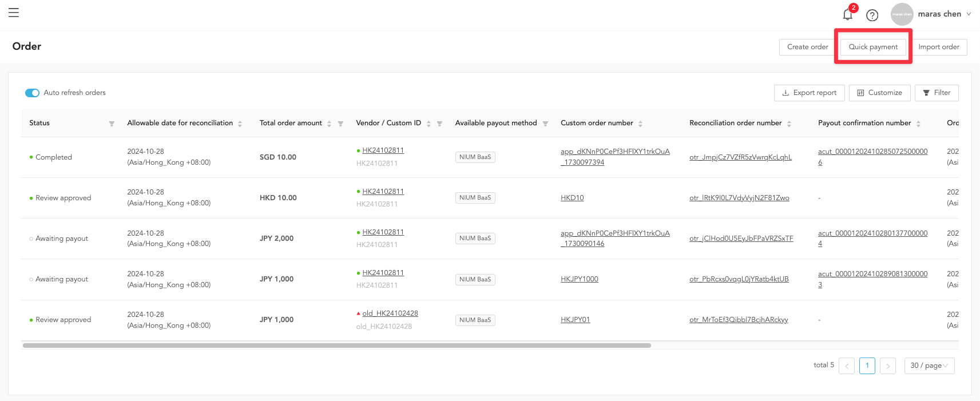Open the hamburger navigation menu
Image resolution: width=980 pixels, height=401 pixels.
[x=14, y=13]
